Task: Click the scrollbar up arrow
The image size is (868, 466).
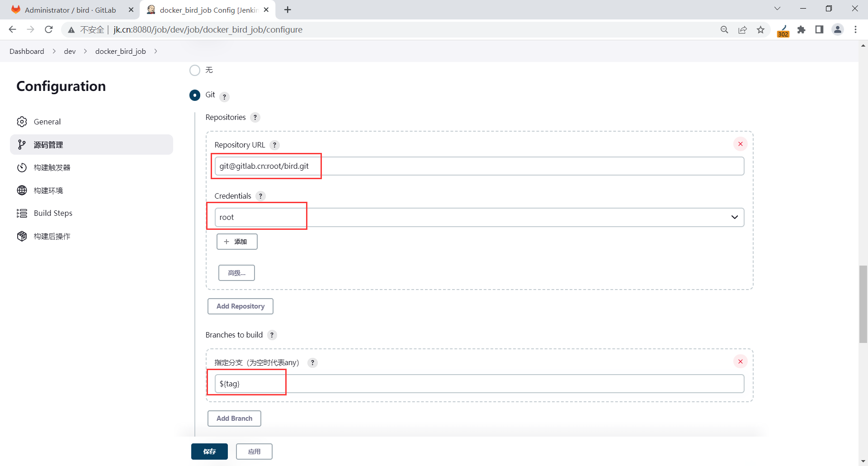Action: (863, 45)
